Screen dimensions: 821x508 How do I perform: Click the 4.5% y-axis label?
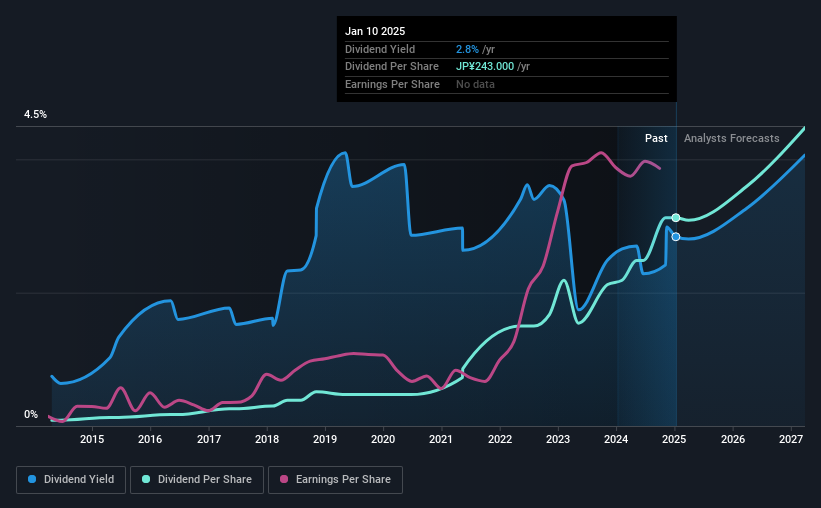(x=35, y=114)
